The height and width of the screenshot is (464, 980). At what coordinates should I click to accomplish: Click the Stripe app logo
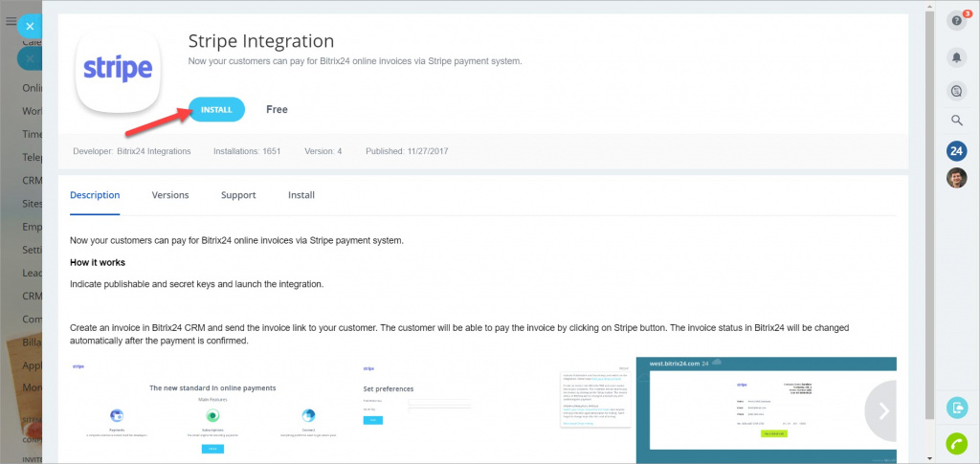point(118,69)
